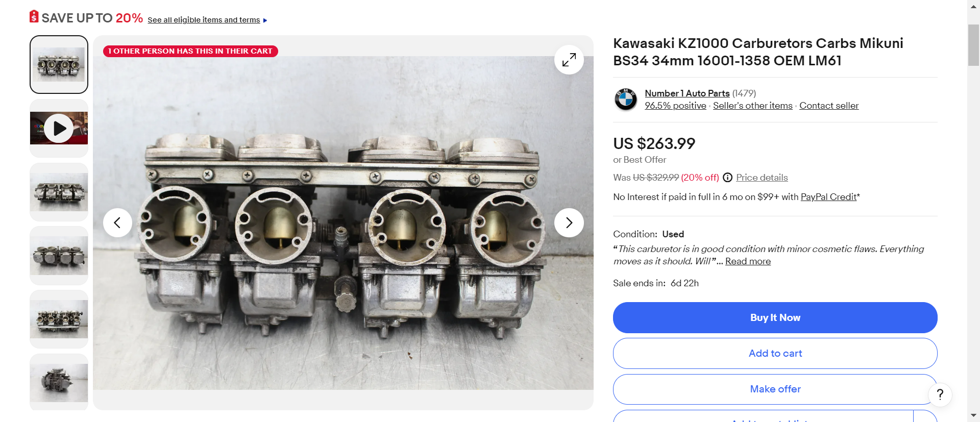Play the product video thumbnail
Image resolution: width=980 pixels, height=422 pixels.
pyautogui.click(x=59, y=128)
